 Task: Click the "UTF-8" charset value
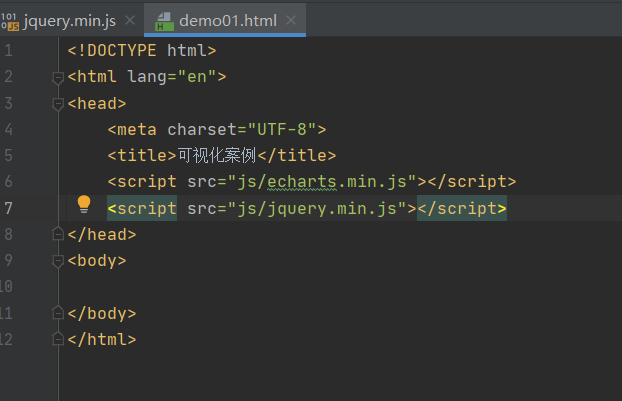coord(282,129)
